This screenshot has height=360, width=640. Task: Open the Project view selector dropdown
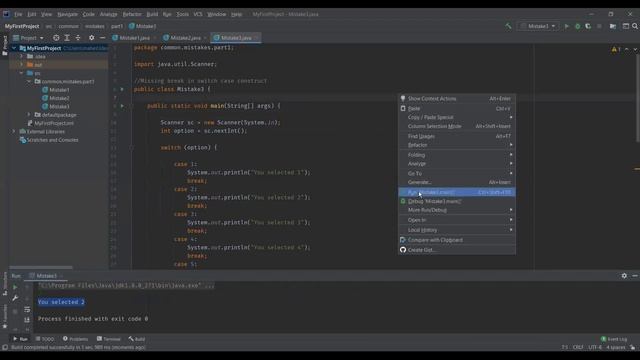(x=28, y=38)
